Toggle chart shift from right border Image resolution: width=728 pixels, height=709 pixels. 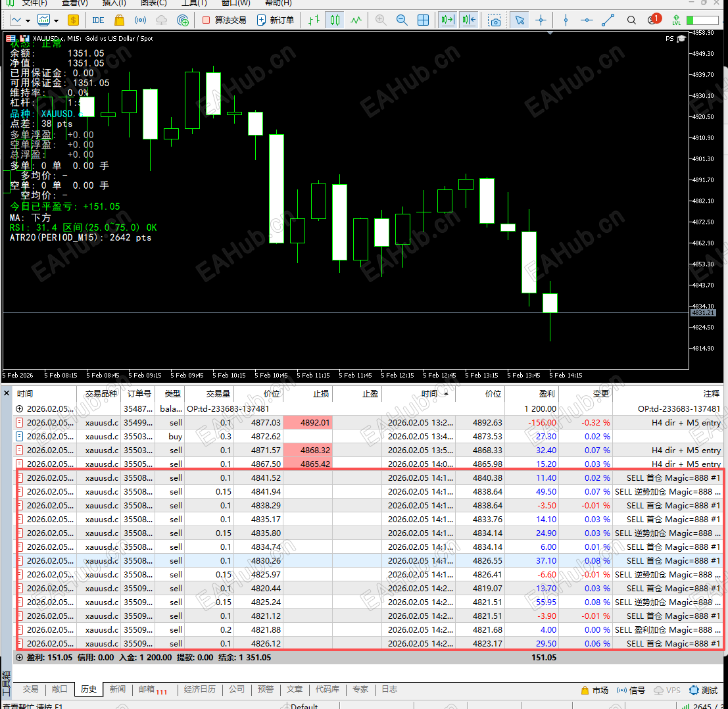pos(470,20)
